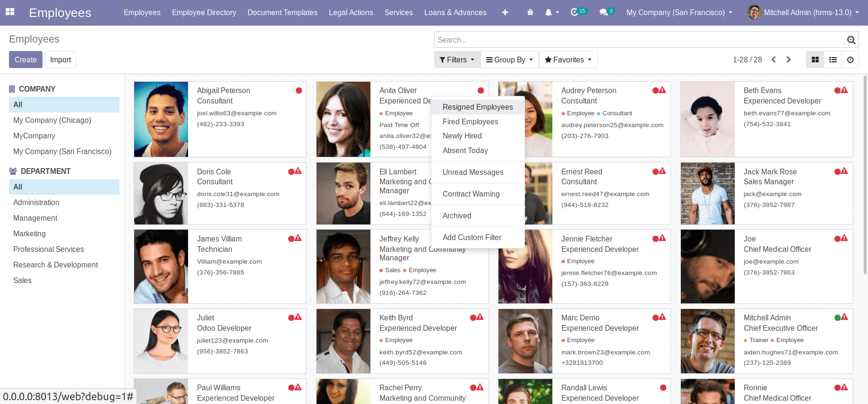
Task: Click Mitchell Admin's green status dot
Action: click(x=838, y=318)
